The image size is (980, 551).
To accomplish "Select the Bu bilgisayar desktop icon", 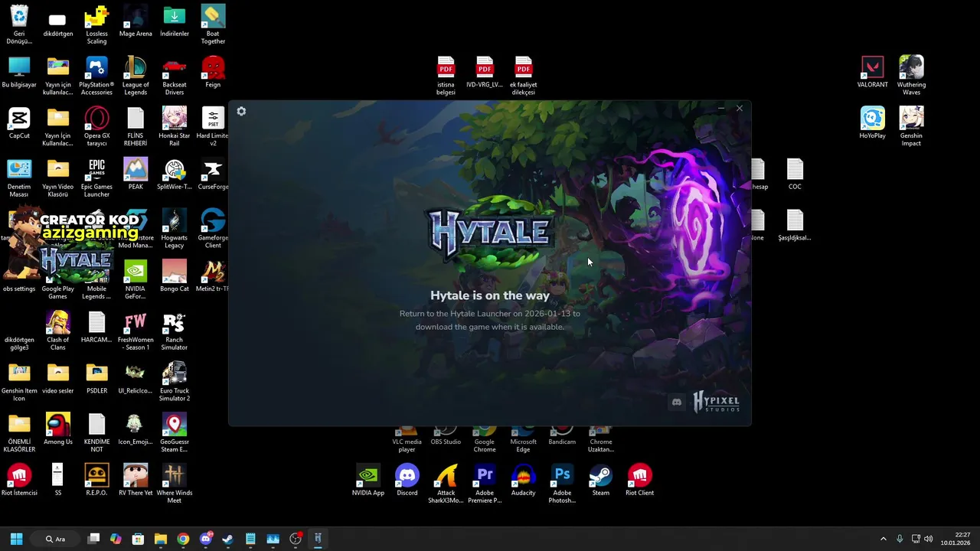I will 19,72.
